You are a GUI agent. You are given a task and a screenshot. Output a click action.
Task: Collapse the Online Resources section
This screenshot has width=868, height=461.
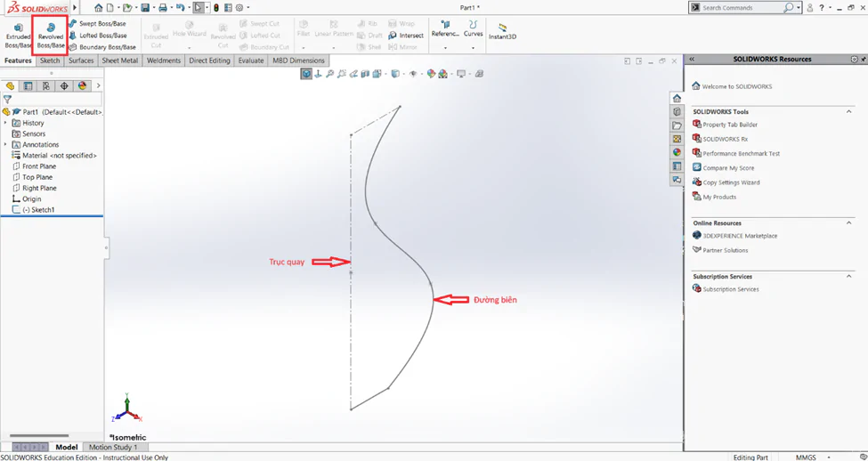(848, 223)
